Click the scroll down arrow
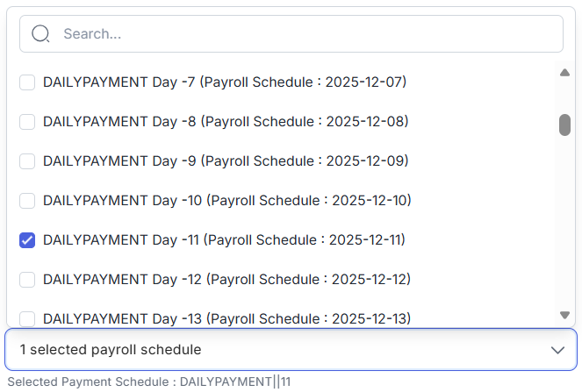The height and width of the screenshot is (392, 582). click(x=565, y=315)
